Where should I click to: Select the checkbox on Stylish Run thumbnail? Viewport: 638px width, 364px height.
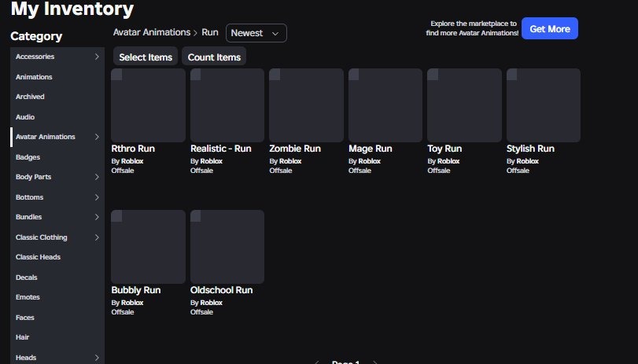[512, 75]
